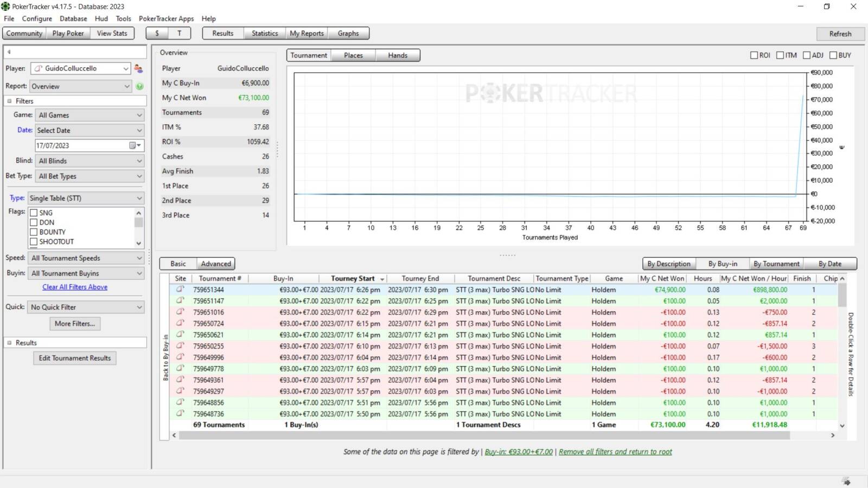Switch to cash game mode with $ button
The image size is (868, 488).
pos(157,33)
